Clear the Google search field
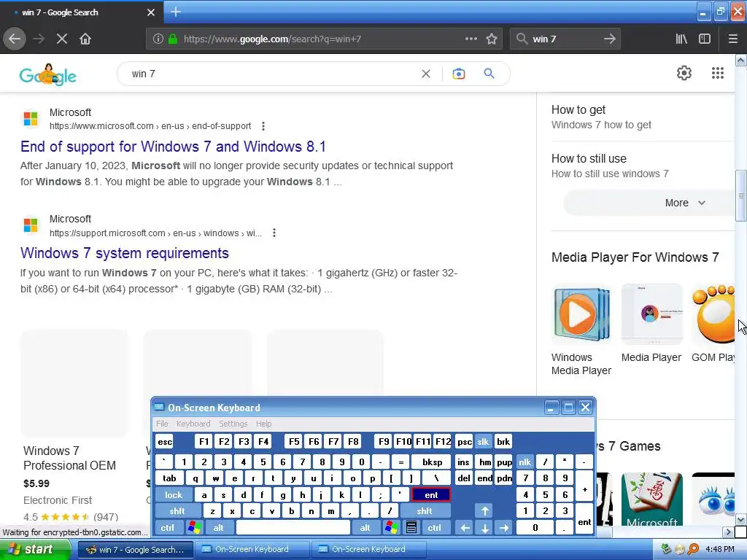 coord(426,74)
